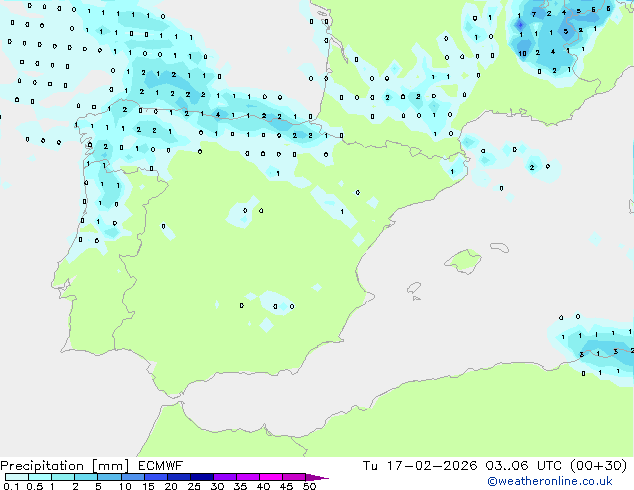This screenshot has width=634, height=490.
Task: Click the 0.5–1 mm legend color box
Action: pos(40,477)
